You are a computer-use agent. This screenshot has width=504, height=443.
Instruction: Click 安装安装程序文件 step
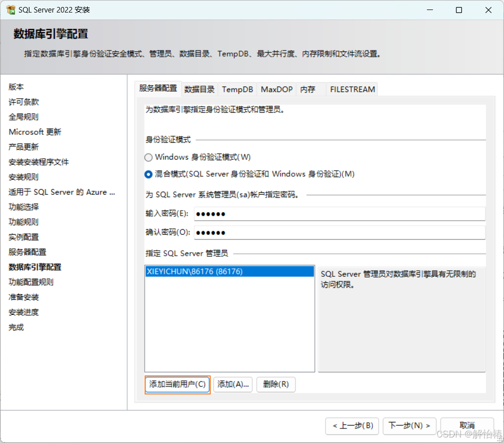tap(39, 162)
